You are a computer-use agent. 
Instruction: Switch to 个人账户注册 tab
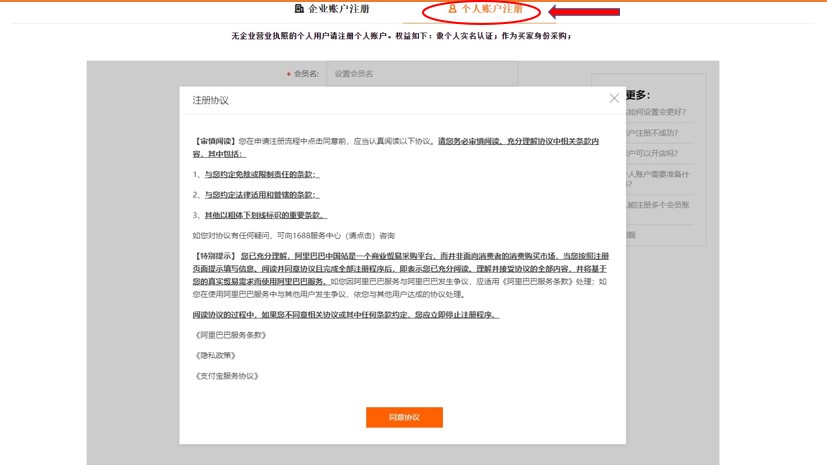point(485,9)
